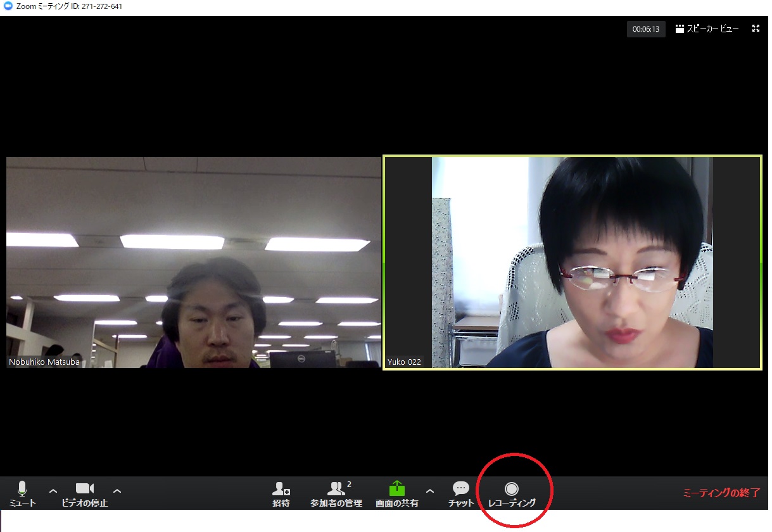Enter full screen via top-right icon
This screenshot has height=532, width=772.
click(x=756, y=28)
